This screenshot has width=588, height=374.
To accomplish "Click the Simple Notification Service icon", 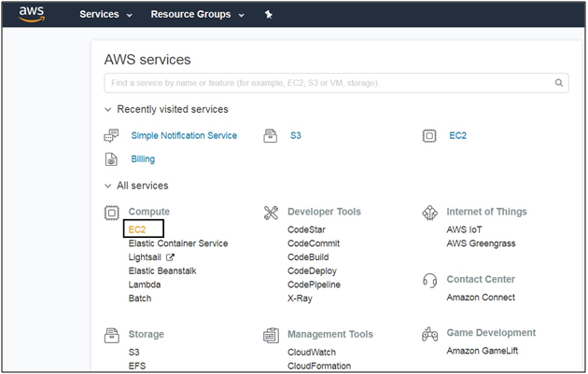I will tap(112, 135).
